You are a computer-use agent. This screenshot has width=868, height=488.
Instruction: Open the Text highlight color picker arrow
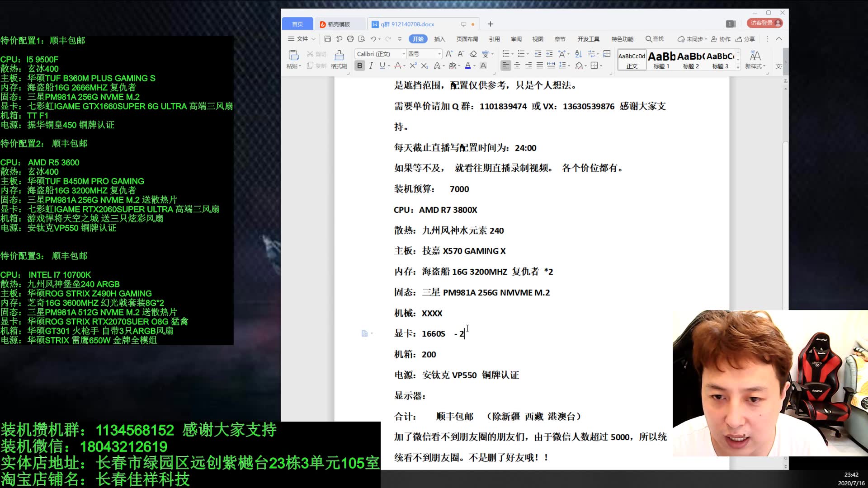pos(459,66)
